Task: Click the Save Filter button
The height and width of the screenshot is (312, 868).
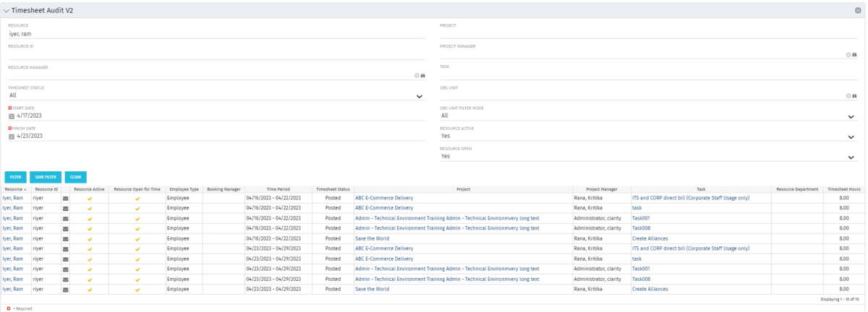Action: pyautogui.click(x=46, y=176)
